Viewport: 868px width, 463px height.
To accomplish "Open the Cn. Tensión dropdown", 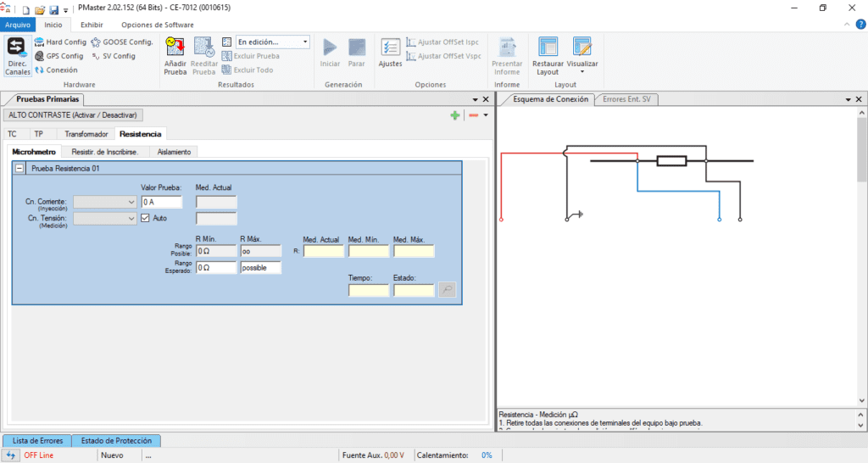I will 105,218.
